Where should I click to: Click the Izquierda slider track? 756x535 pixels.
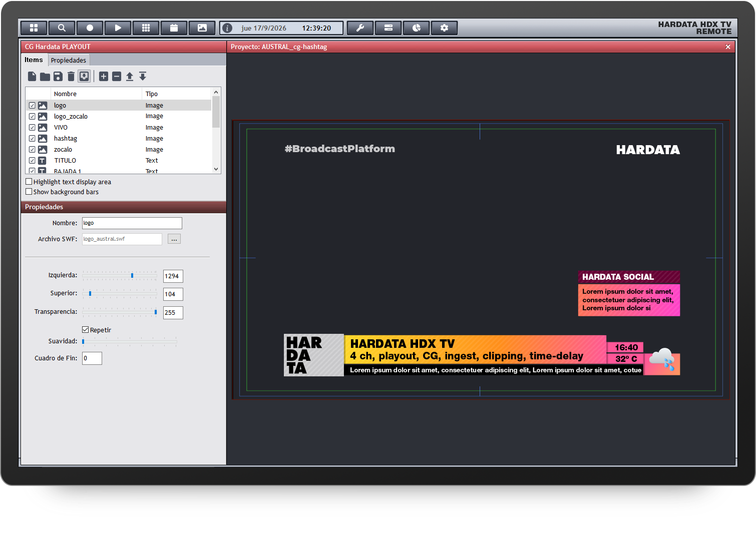tap(120, 276)
